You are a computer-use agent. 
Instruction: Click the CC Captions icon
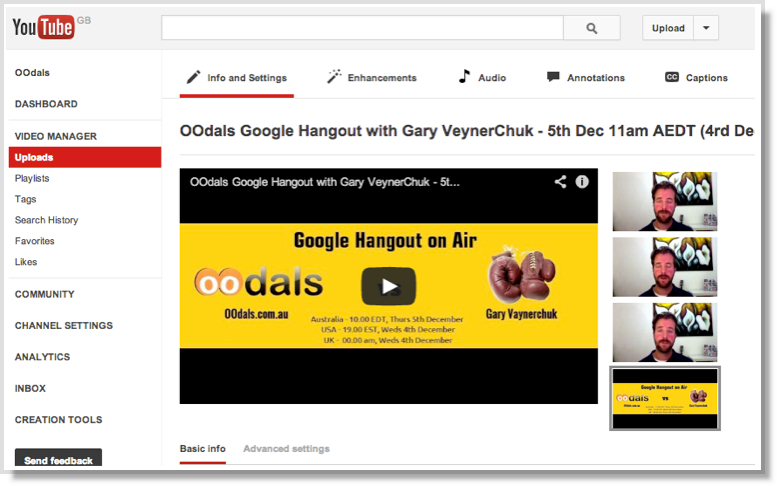tap(671, 77)
